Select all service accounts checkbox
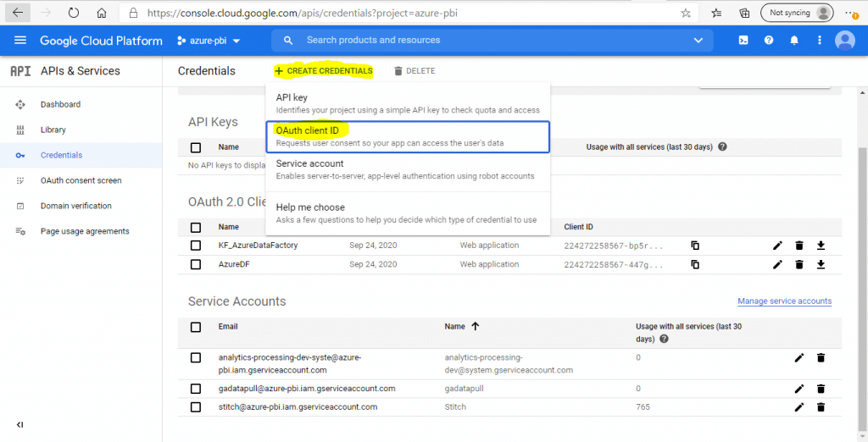Screen dimensions: 868x442 click(196, 327)
